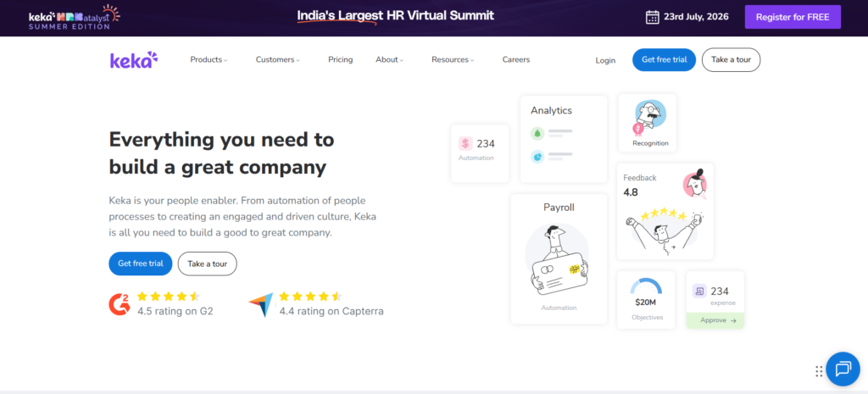
Task: Click Approve on the expense card
Action: click(715, 320)
